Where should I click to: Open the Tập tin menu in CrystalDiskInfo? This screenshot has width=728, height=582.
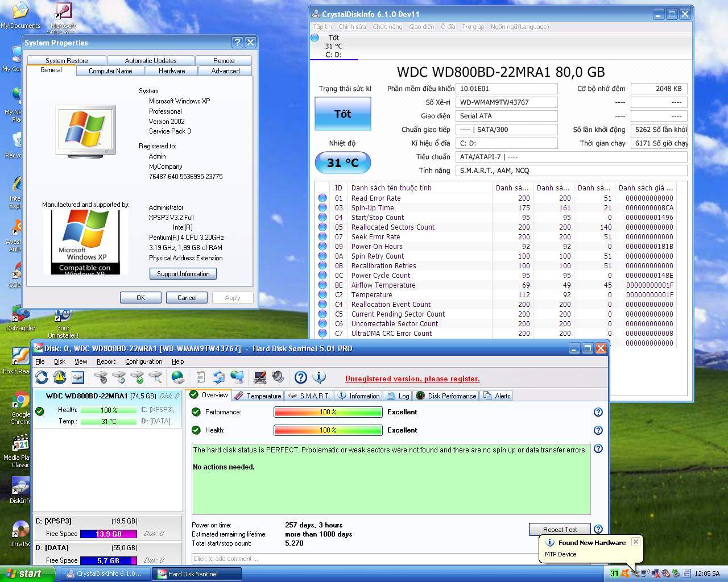[322, 27]
